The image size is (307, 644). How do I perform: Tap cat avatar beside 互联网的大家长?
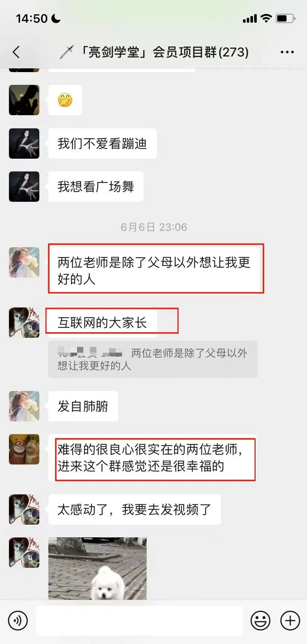point(24,323)
